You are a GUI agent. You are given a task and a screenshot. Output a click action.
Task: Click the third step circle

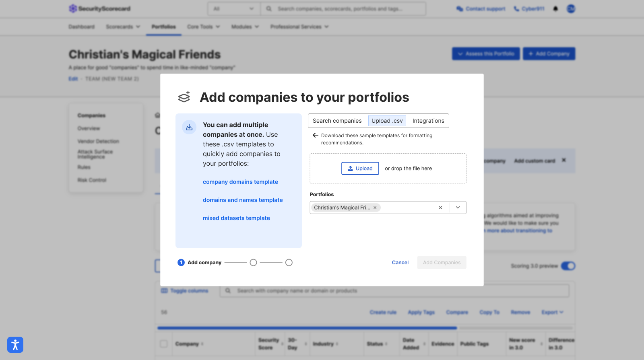pos(289,263)
